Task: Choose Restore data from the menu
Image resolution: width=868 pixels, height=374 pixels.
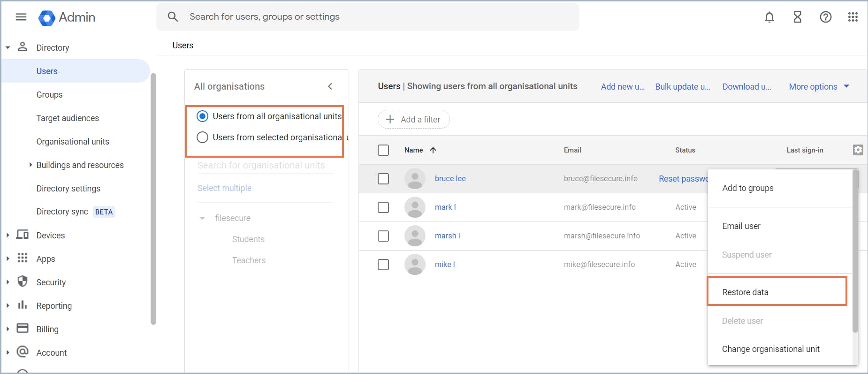Action: (746, 292)
